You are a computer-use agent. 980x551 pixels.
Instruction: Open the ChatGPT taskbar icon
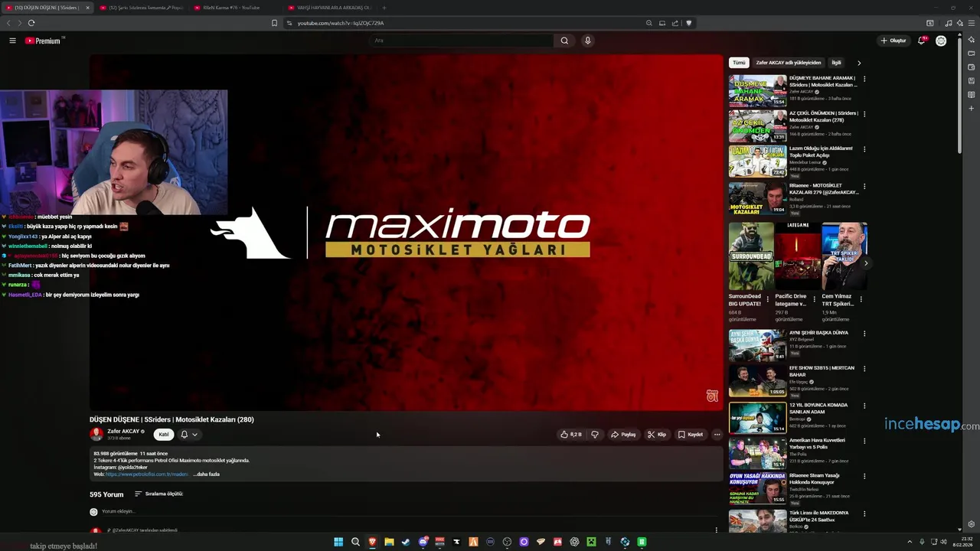(574, 542)
